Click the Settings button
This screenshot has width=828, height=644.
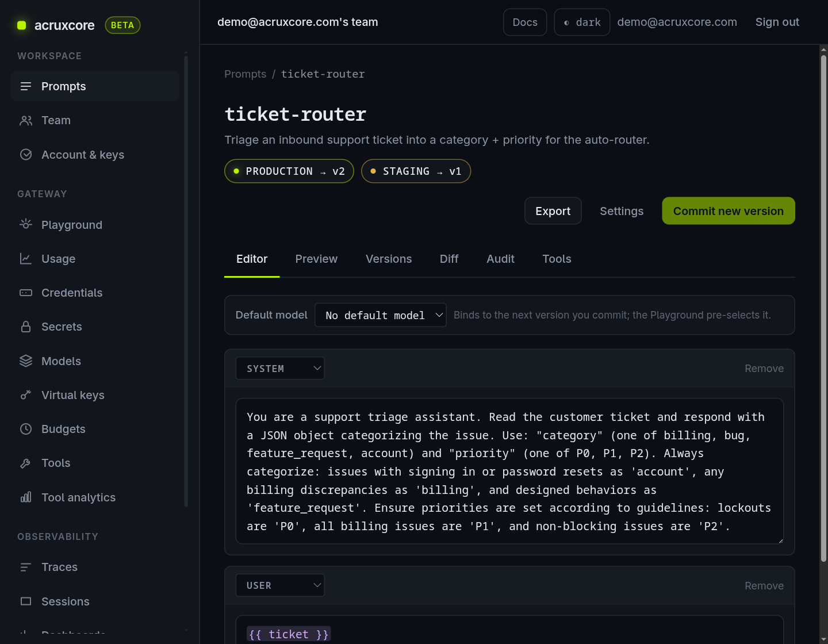[x=622, y=211]
